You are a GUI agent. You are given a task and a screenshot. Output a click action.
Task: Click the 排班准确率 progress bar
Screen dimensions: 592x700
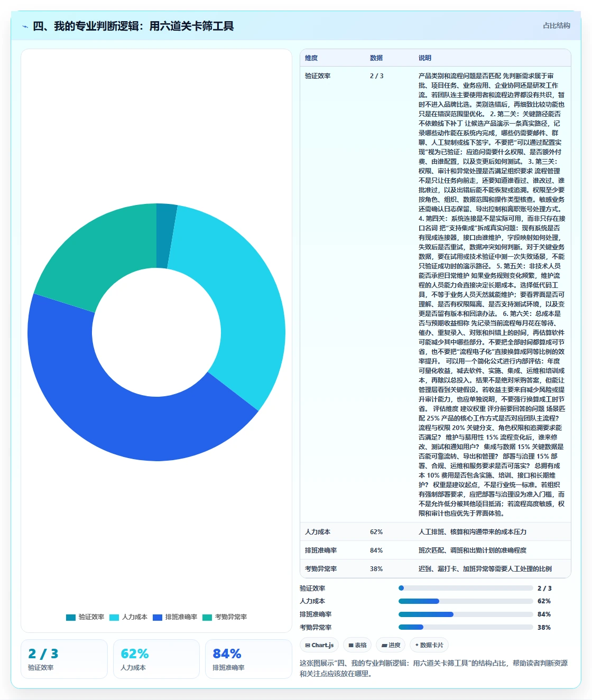pyautogui.click(x=466, y=614)
